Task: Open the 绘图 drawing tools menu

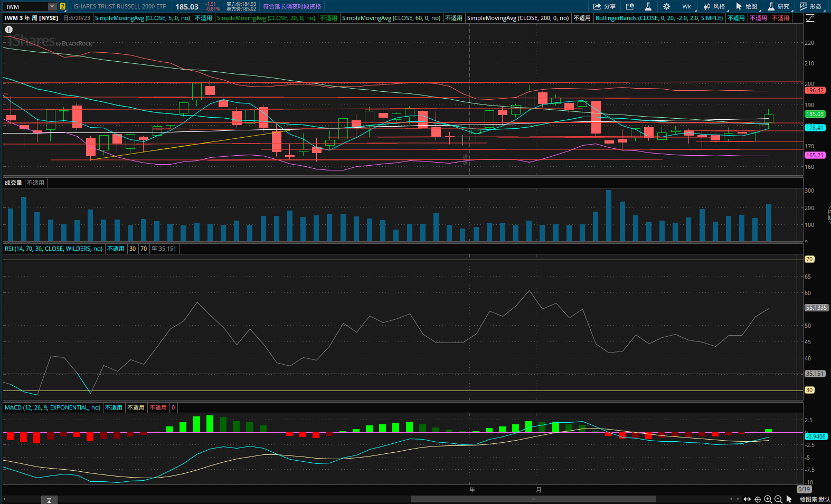Action: point(747,6)
